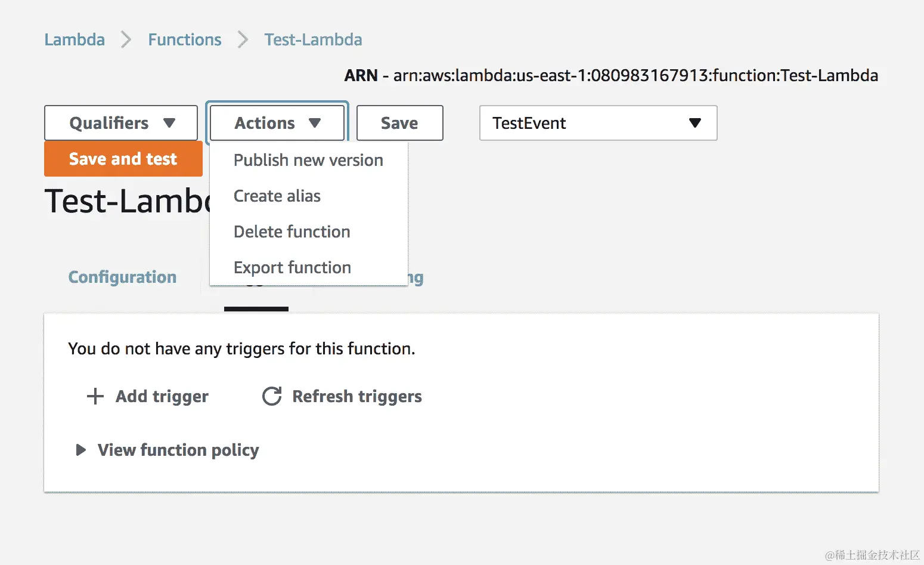The height and width of the screenshot is (565, 924).
Task: Select Create alias from Actions menu
Action: pyautogui.click(x=277, y=196)
